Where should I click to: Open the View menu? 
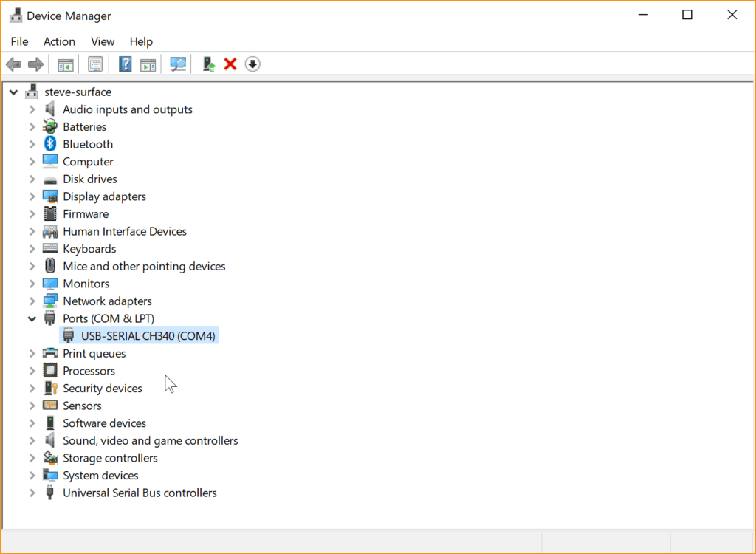point(103,41)
